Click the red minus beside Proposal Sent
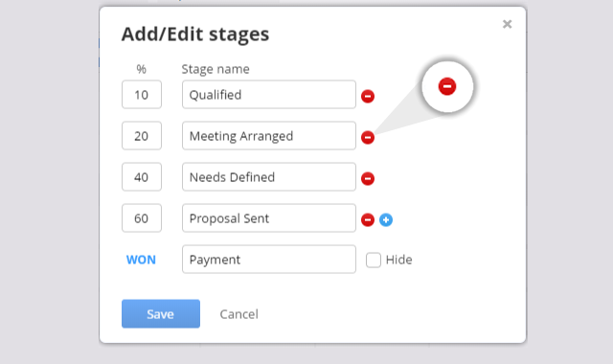 click(x=368, y=219)
